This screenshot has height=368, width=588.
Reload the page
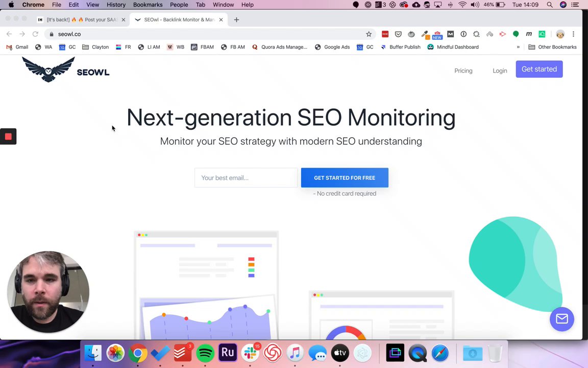pos(35,34)
